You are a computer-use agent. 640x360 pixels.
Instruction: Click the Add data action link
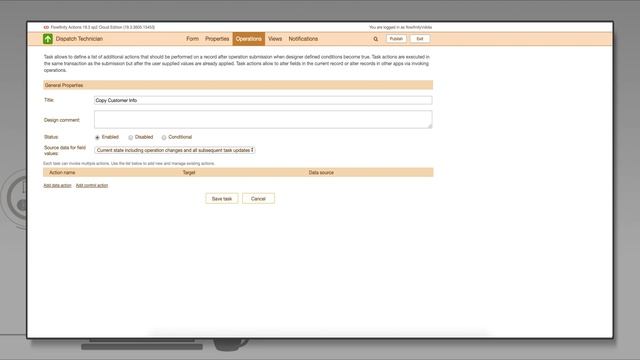pyautogui.click(x=57, y=185)
